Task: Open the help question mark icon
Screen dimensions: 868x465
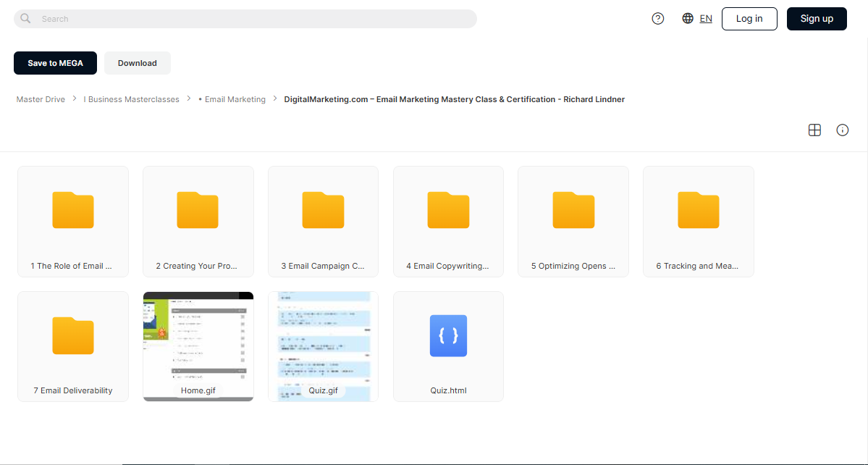Action: (x=657, y=19)
